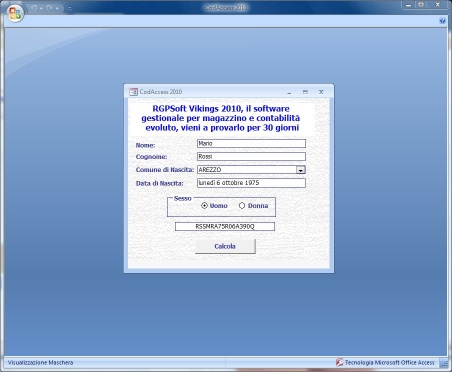Click the form view icon in status bar corner
Screen dimensions: 452x372
pos(444,363)
